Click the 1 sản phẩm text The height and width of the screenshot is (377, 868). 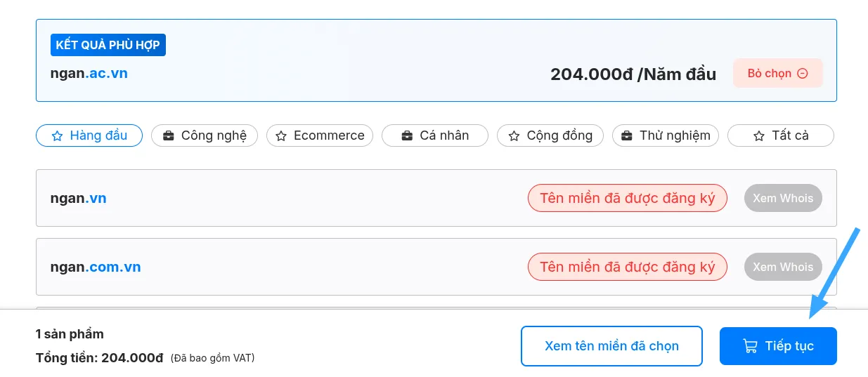click(70, 334)
